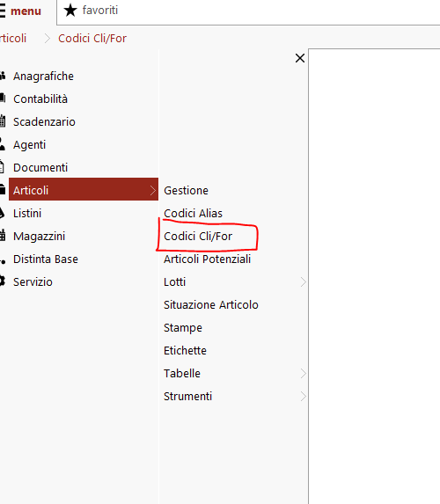Click the Anagrafiche people icon
This screenshot has width=440, height=504.
click(3, 77)
